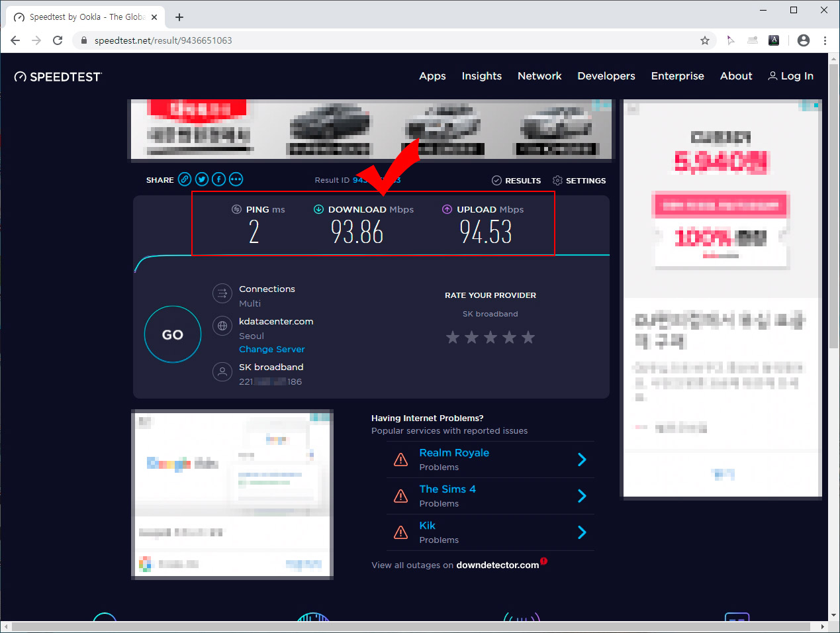Click the download speed 93.86
The height and width of the screenshot is (633, 840).
tap(357, 232)
